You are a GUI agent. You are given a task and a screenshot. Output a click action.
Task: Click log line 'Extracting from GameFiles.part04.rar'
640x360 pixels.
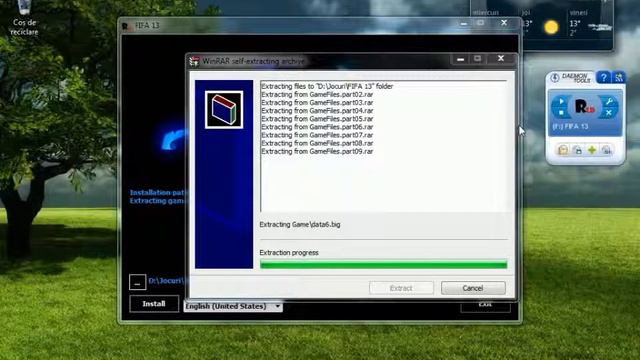pyautogui.click(x=317, y=111)
